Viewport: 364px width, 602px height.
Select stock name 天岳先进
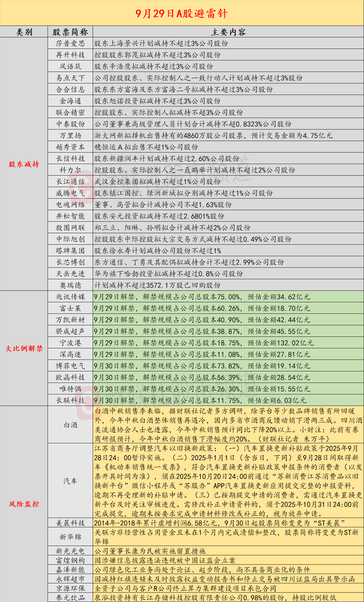[x=70, y=274]
